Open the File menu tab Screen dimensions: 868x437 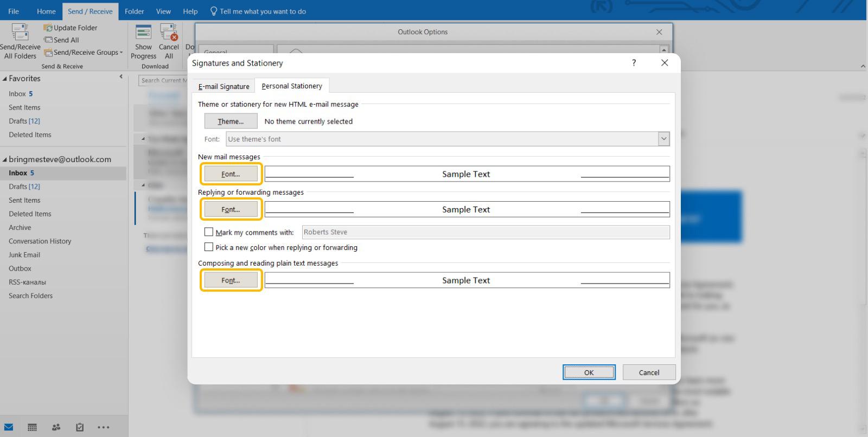coord(14,11)
